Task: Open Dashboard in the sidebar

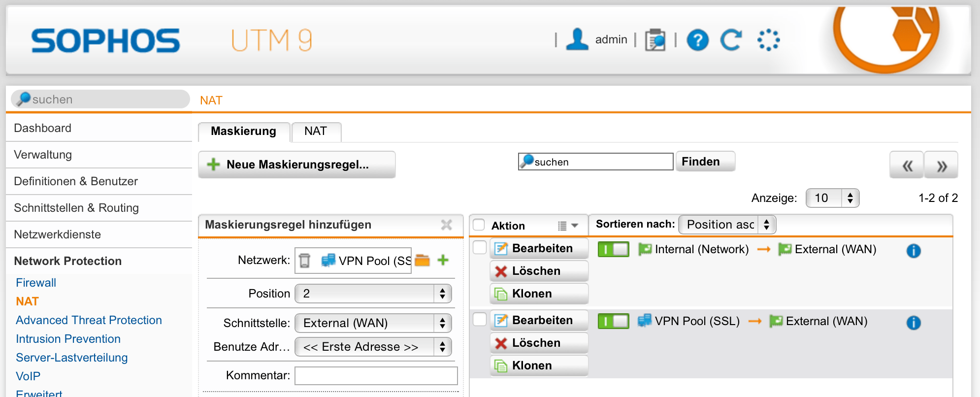Action: click(x=99, y=128)
